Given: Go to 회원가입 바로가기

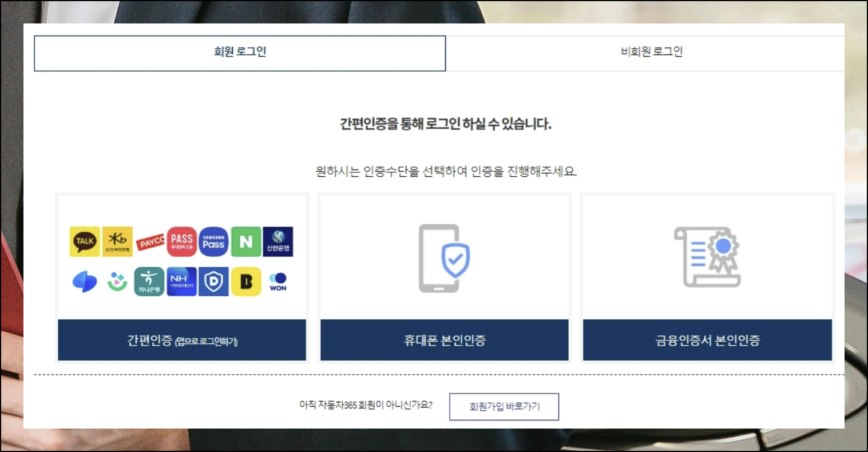Looking at the screenshot, I should pyautogui.click(x=504, y=407).
